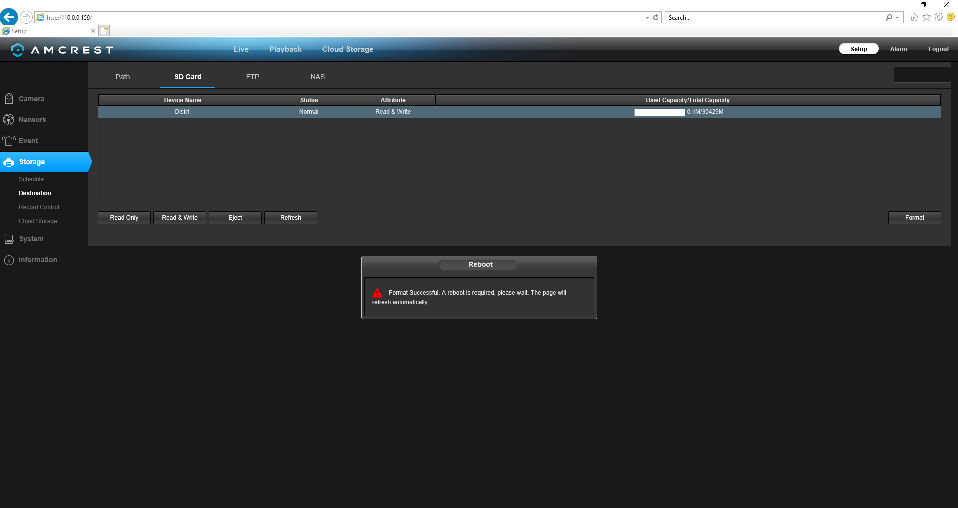958x508 pixels.
Task: Open the browser Tools gear icon
Action: pos(938,17)
